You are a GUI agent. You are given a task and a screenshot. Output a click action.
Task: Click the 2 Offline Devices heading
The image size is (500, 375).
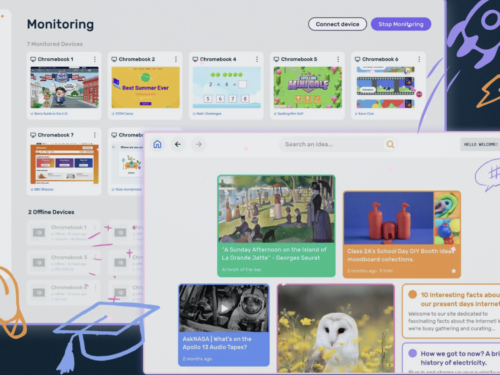(x=51, y=212)
